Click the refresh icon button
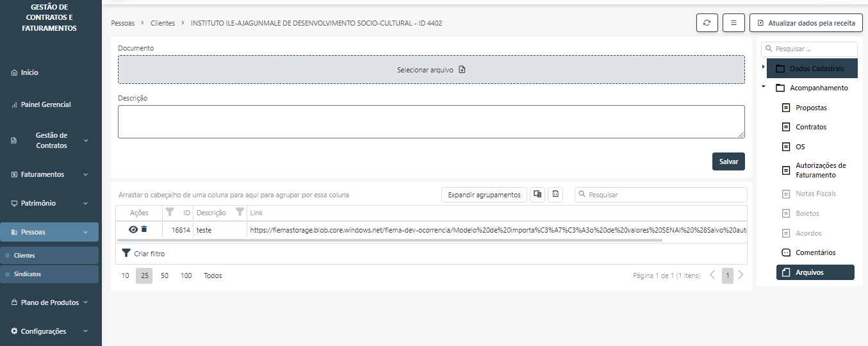The width and height of the screenshot is (868, 346). pos(707,23)
